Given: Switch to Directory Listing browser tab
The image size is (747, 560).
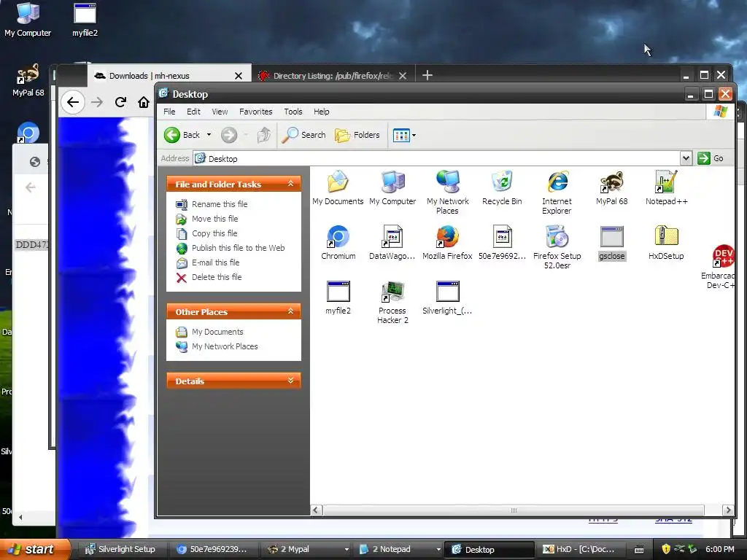Looking at the screenshot, I should (332, 76).
